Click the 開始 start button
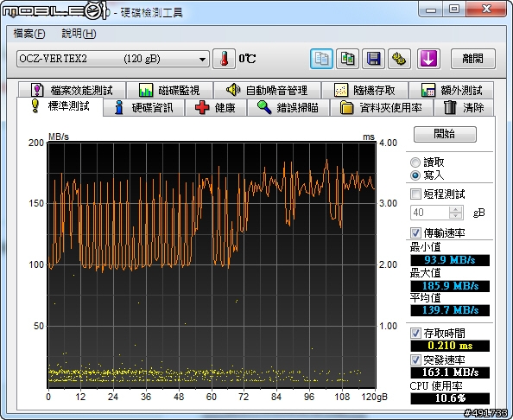Image resolution: width=513 pixels, height=420 pixels. 445,134
